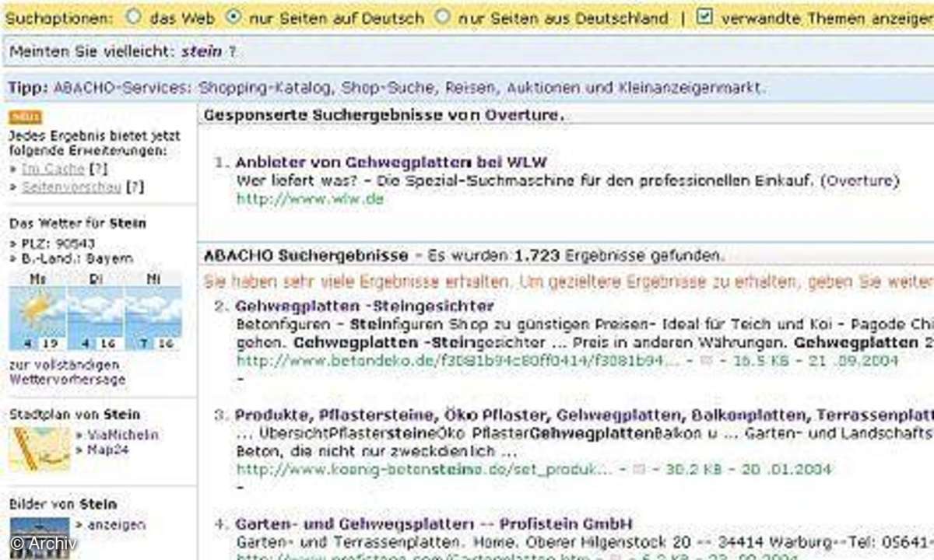Open the Shop-Suche link
Screen dimensions: 934x560
389,88
